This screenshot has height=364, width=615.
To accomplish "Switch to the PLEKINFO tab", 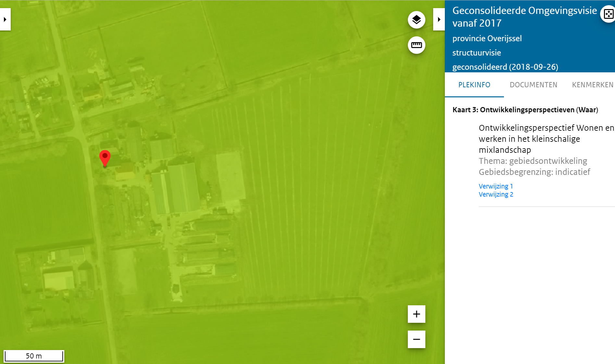I will click(x=474, y=85).
